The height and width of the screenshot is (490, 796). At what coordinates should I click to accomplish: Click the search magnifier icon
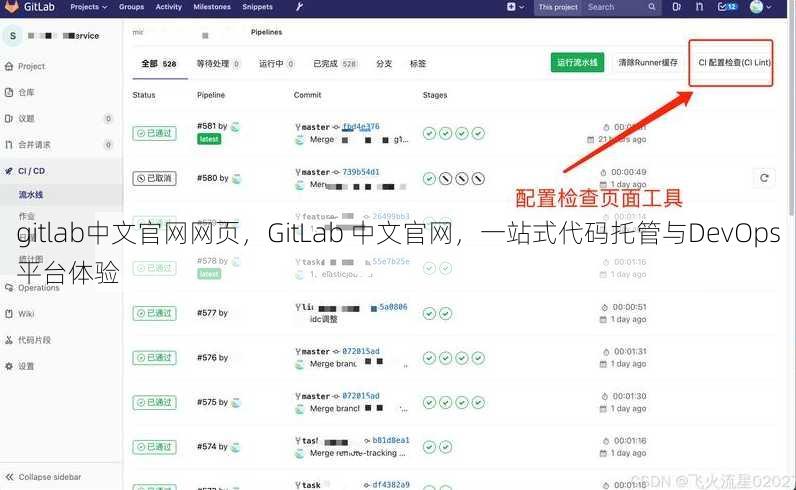pos(652,7)
